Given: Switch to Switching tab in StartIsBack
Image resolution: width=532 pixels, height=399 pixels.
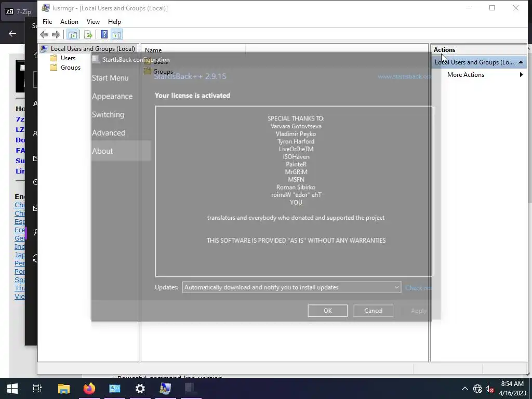Looking at the screenshot, I should [x=108, y=115].
